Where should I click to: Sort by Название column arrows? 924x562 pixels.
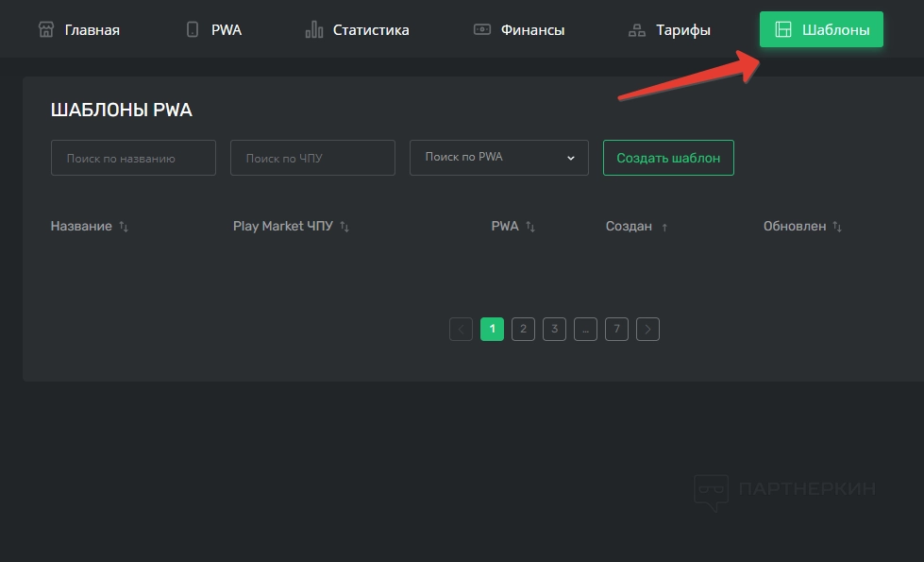click(x=124, y=227)
